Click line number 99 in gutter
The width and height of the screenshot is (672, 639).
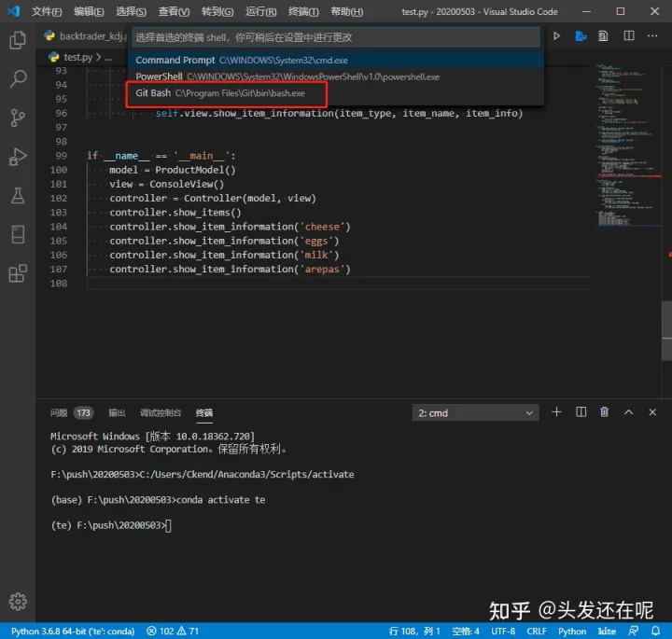[61, 156]
